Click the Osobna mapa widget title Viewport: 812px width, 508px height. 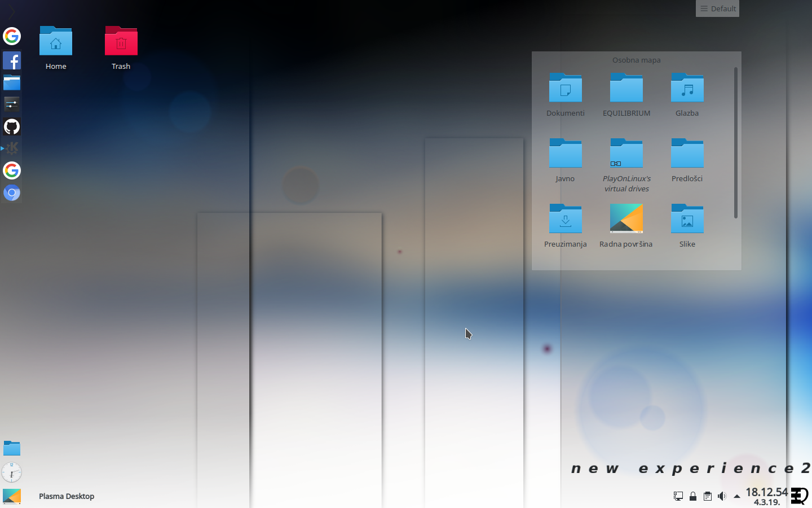click(636, 60)
